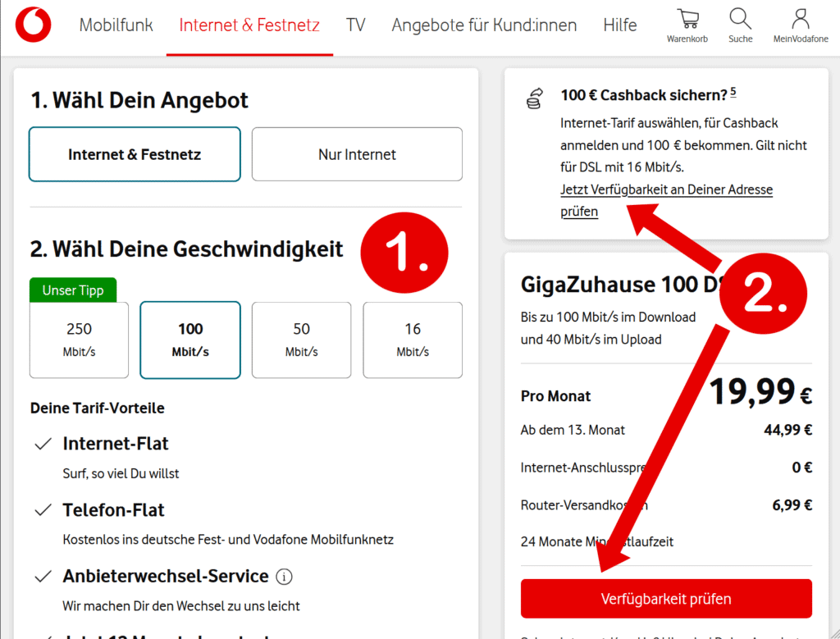Screen dimensions: 840x639
Task: Choose the 250 Mbit/s speed tile
Action: (79, 340)
